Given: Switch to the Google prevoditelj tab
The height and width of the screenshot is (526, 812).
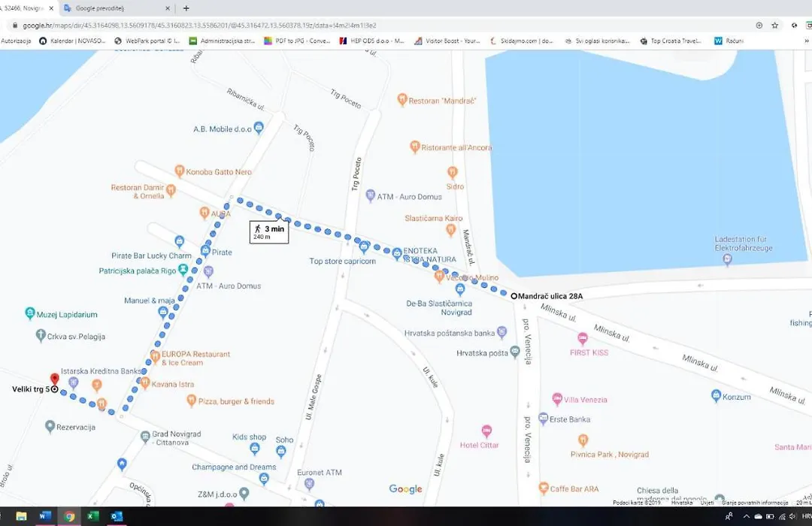Looking at the screenshot, I should coord(117,8).
